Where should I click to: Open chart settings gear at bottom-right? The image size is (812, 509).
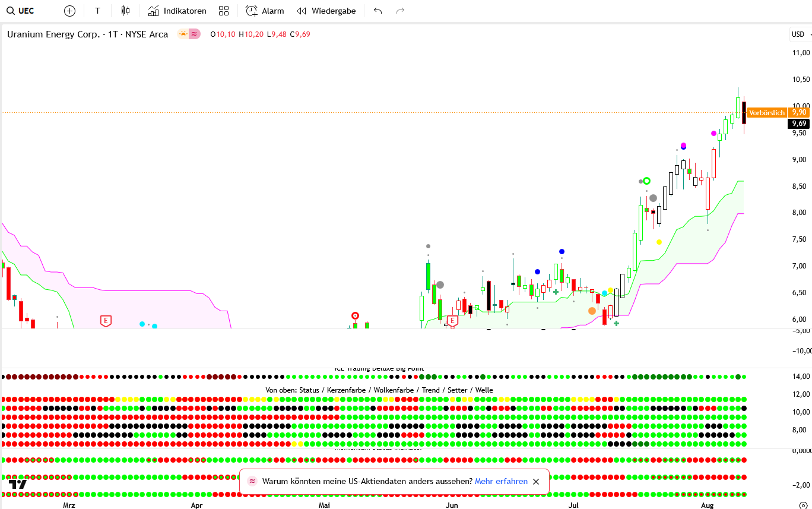point(803,505)
